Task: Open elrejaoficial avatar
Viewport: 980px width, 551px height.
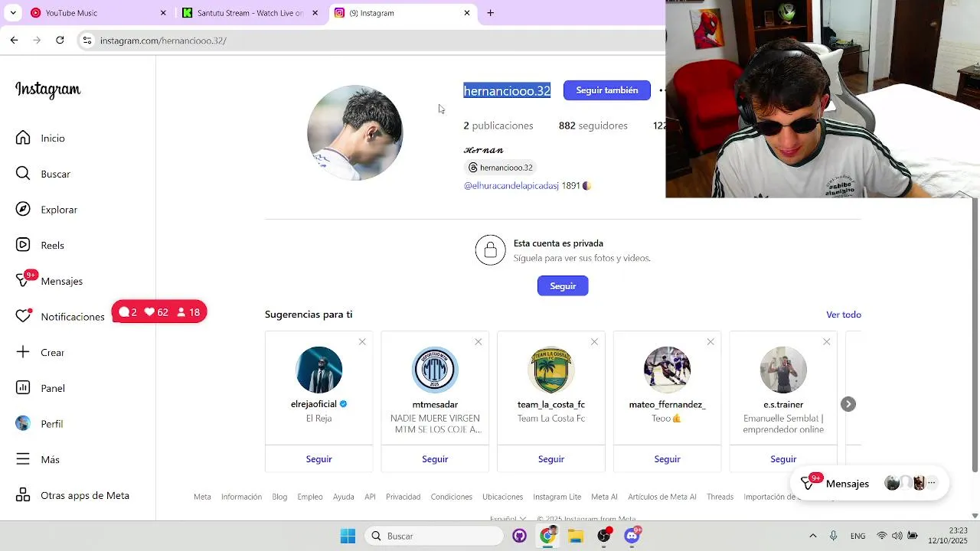Action: (x=319, y=370)
